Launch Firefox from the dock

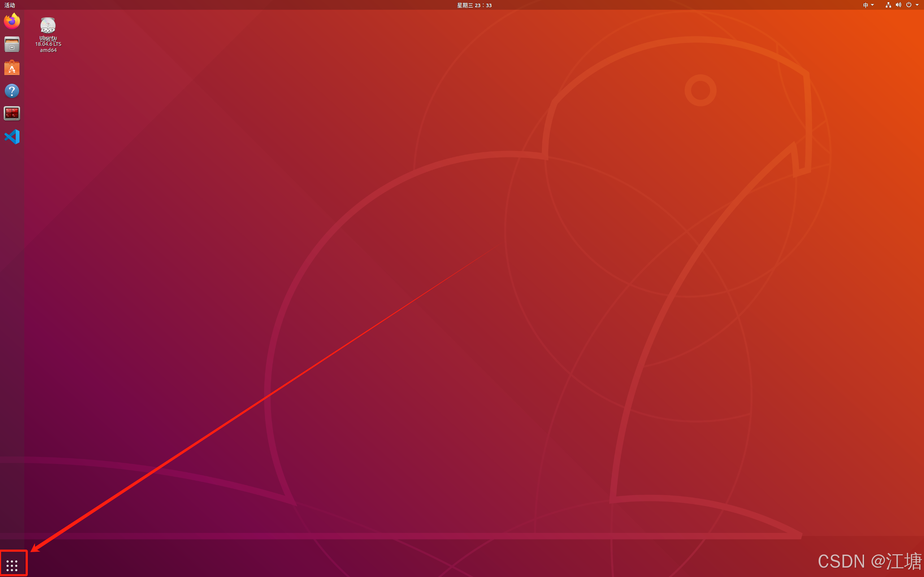pos(12,21)
